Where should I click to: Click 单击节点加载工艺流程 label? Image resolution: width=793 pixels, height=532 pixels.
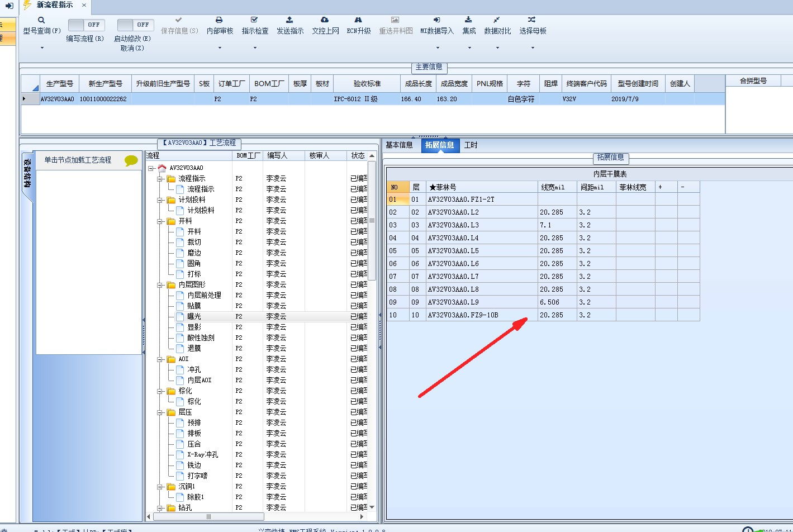pos(78,160)
